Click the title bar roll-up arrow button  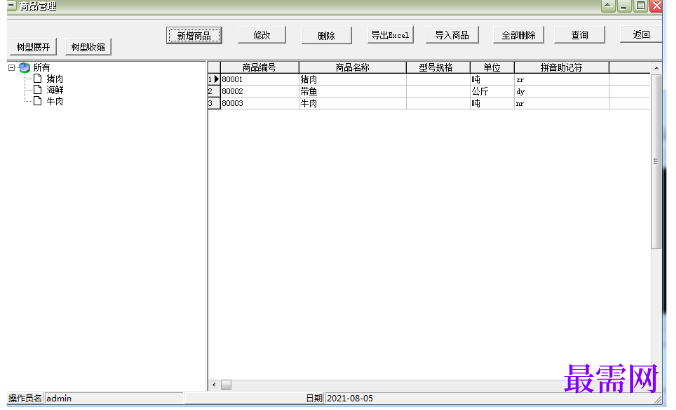608,6
